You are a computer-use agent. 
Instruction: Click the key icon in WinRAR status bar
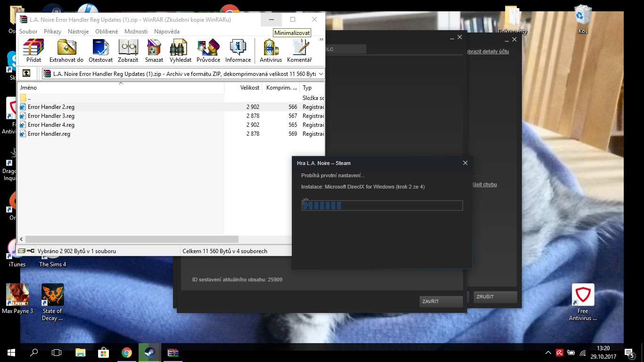click(x=31, y=251)
